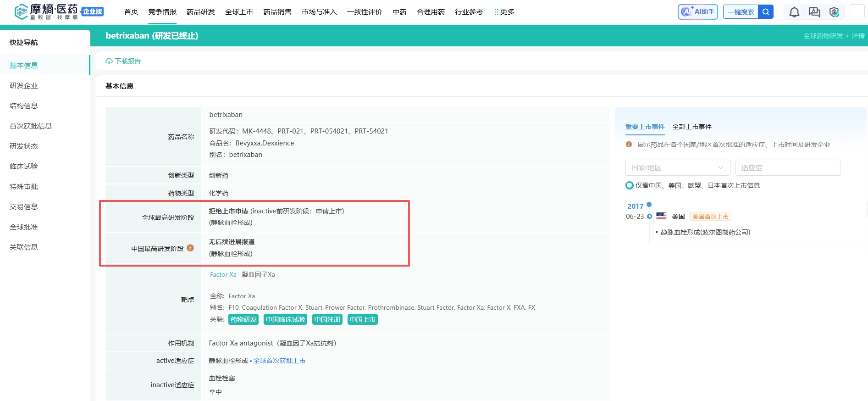Open the Factor Xa target link
This screenshot has width=868, height=401.
click(x=223, y=274)
